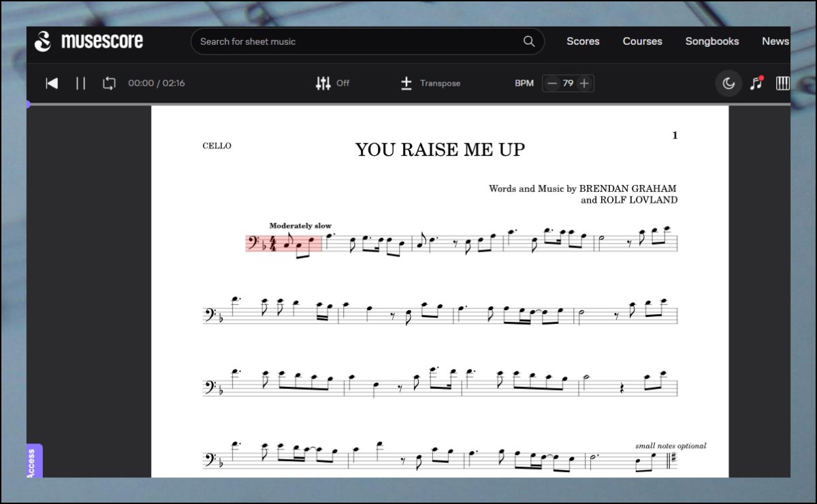Click the and ROLF LOVLAND credit line
The height and width of the screenshot is (504, 817).
[629, 200]
